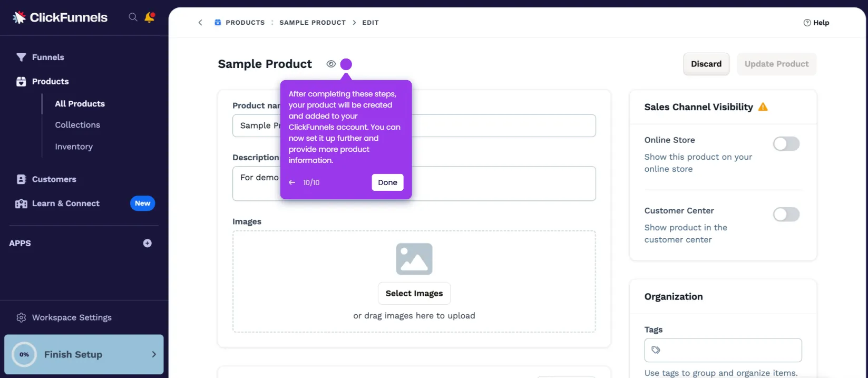Open Help link

[816, 23]
